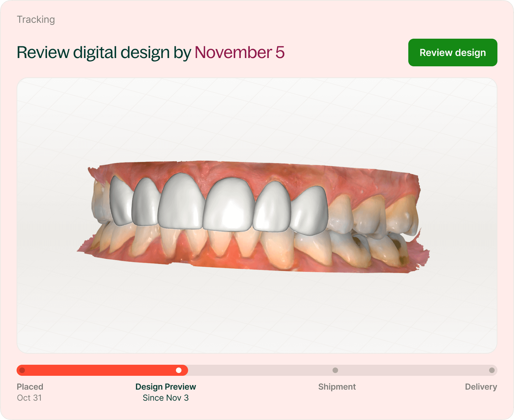Image resolution: width=514 pixels, height=420 pixels.
Task: Select the Placed stage label
Action: point(30,387)
